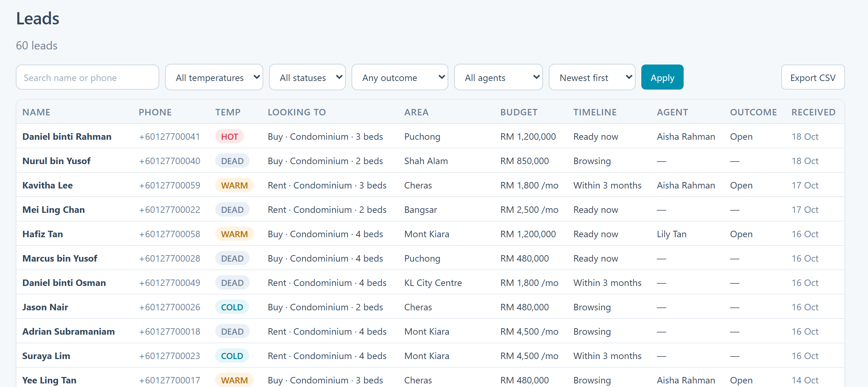Open lead Hafiz Tan
Image resolution: width=868 pixels, height=387 pixels.
(x=42, y=234)
